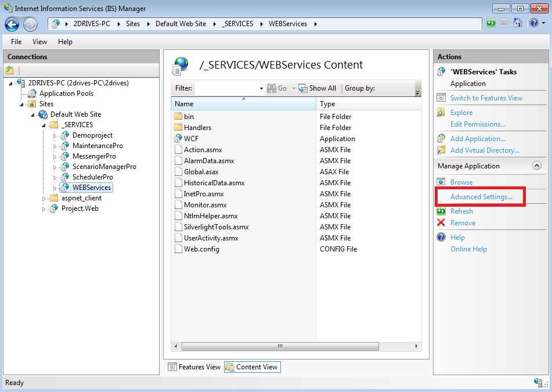Image resolution: width=552 pixels, height=392 pixels.
Task: Click the back navigation arrow button
Action: tap(12, 24)
